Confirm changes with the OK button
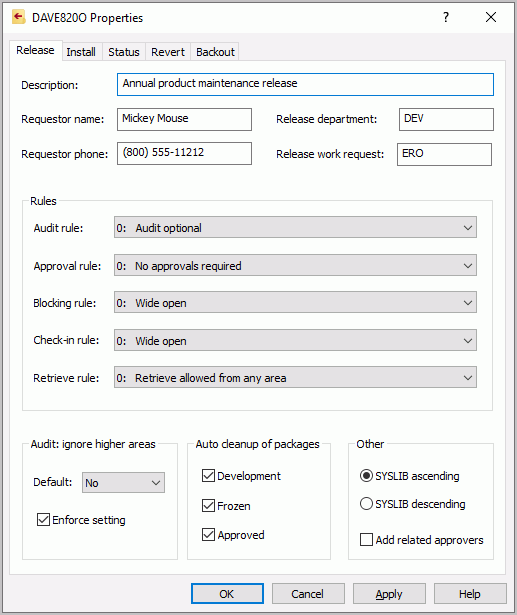This screenshot has width=517, height=615. 227,594
